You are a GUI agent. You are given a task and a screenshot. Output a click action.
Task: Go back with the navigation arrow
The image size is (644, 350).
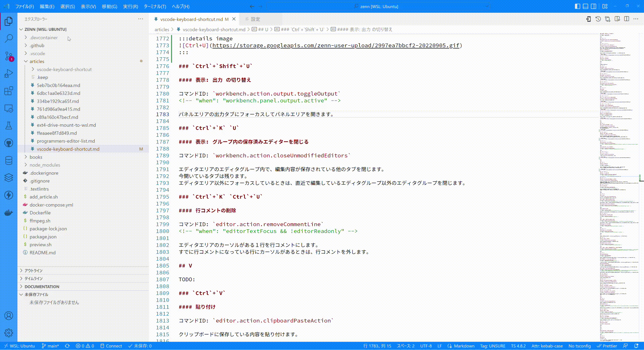(x=252, y=6)
